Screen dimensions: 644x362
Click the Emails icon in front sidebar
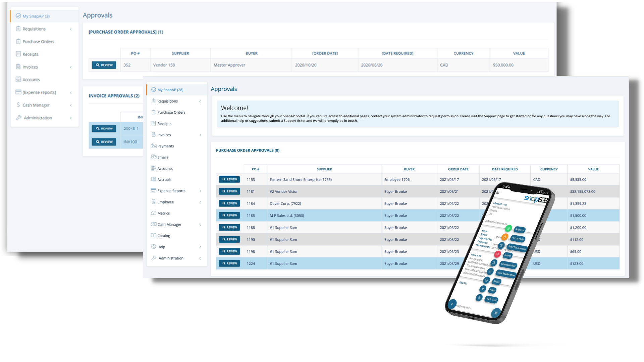click(154, 157)
